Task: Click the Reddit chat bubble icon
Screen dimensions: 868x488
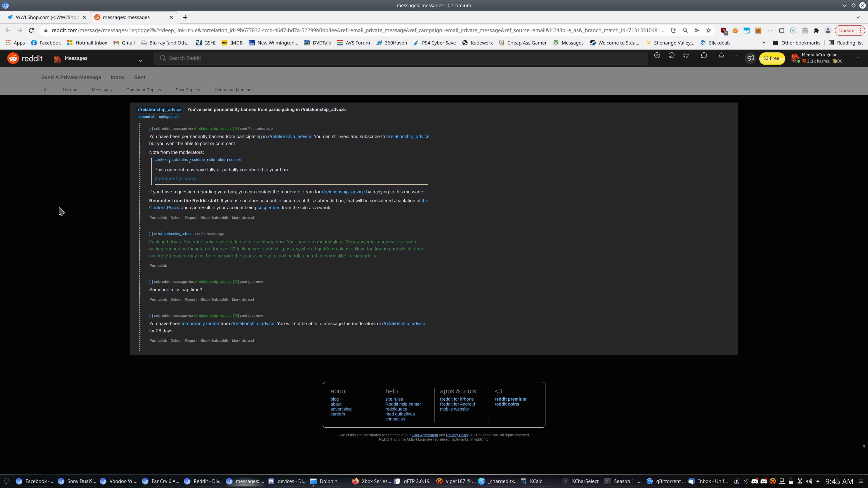Action: 704,56
